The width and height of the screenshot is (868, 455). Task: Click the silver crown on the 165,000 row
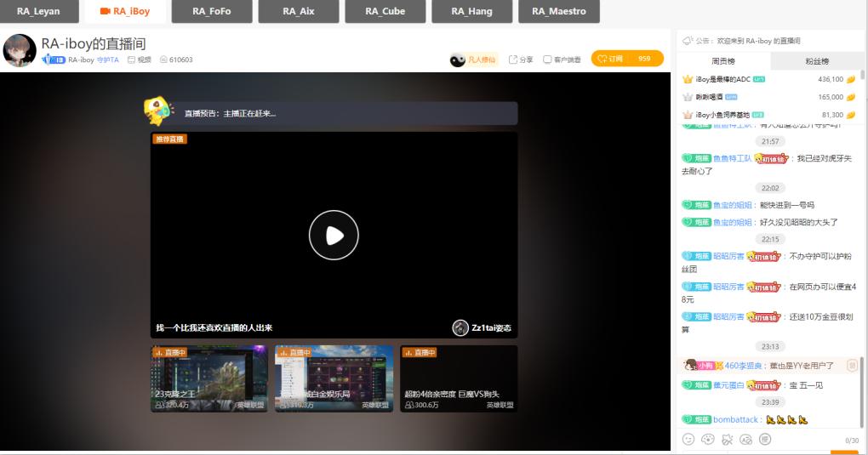pos(688,97)
